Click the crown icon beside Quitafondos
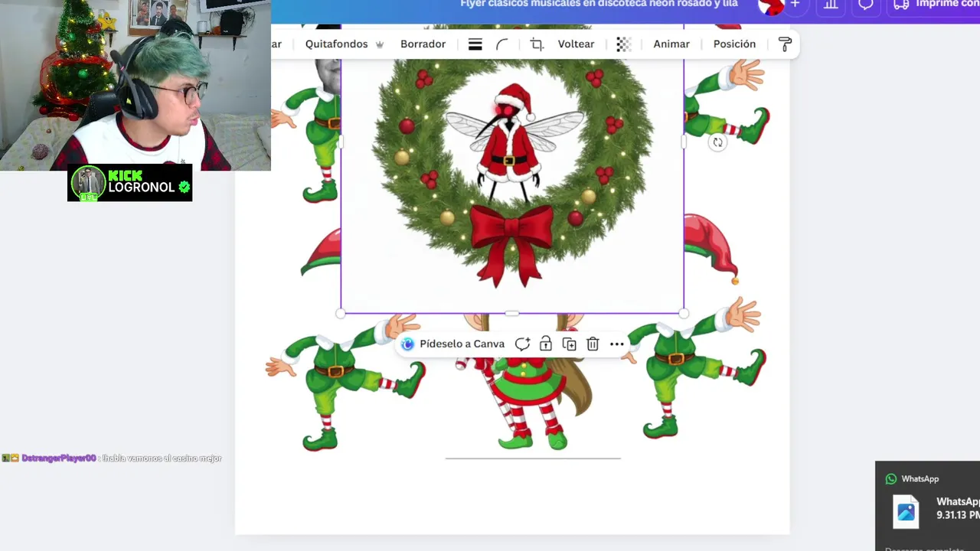This screenshot has width=980, height=551. point(379,44)
